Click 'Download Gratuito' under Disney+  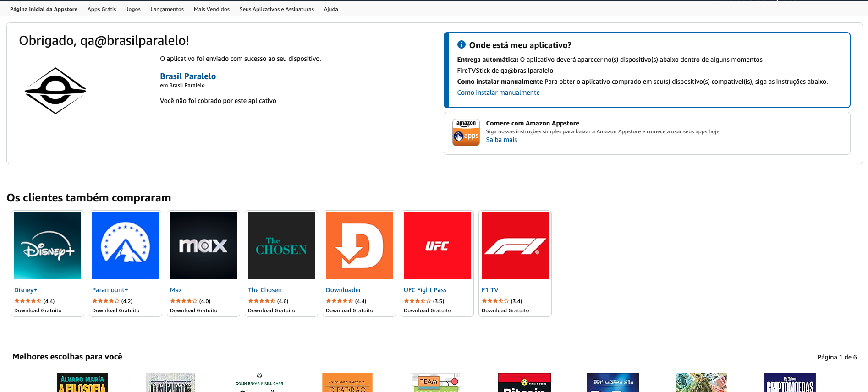pos(38,310)
